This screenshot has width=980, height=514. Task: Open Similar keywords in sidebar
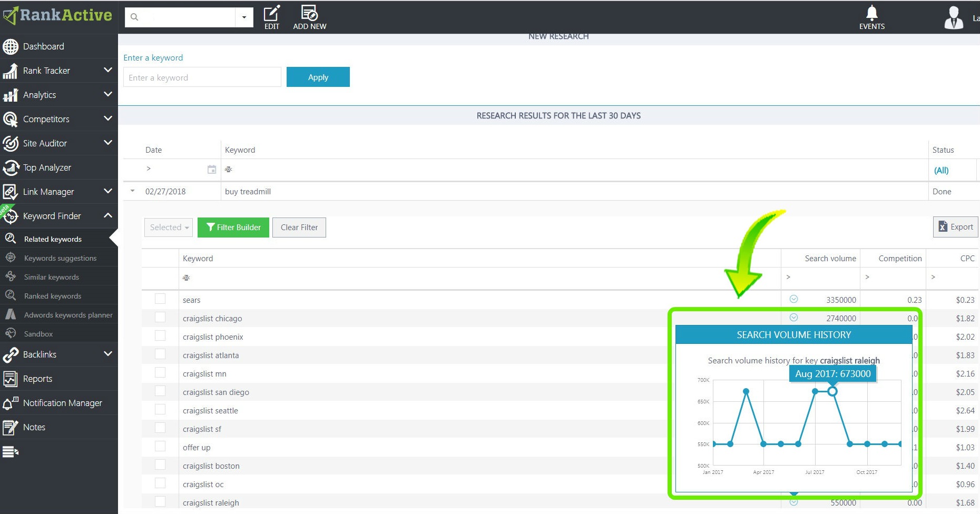(51, 277)
